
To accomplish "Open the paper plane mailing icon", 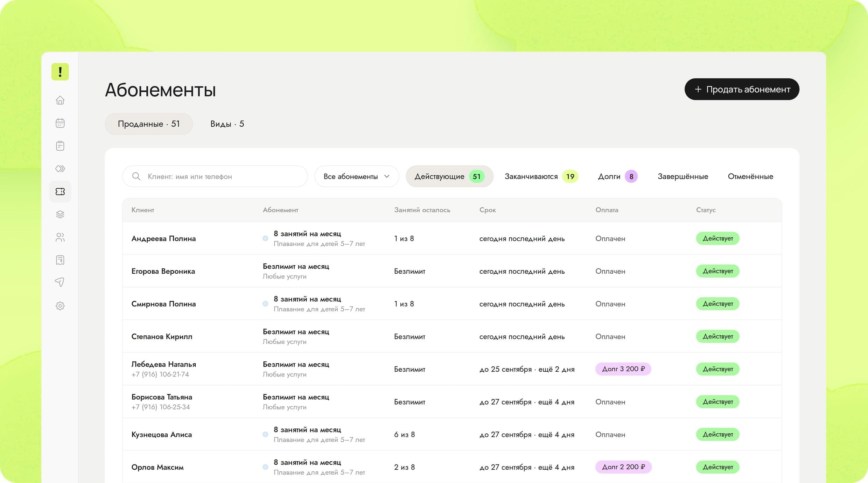I will [x=60, y=282].
